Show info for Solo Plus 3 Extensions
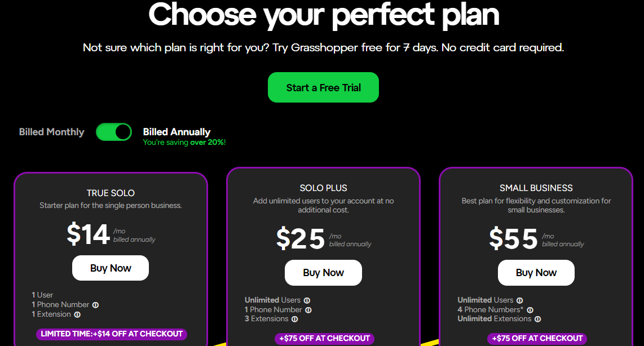The image size is (644, 346). pyautogui.click(x=294, y=319)
